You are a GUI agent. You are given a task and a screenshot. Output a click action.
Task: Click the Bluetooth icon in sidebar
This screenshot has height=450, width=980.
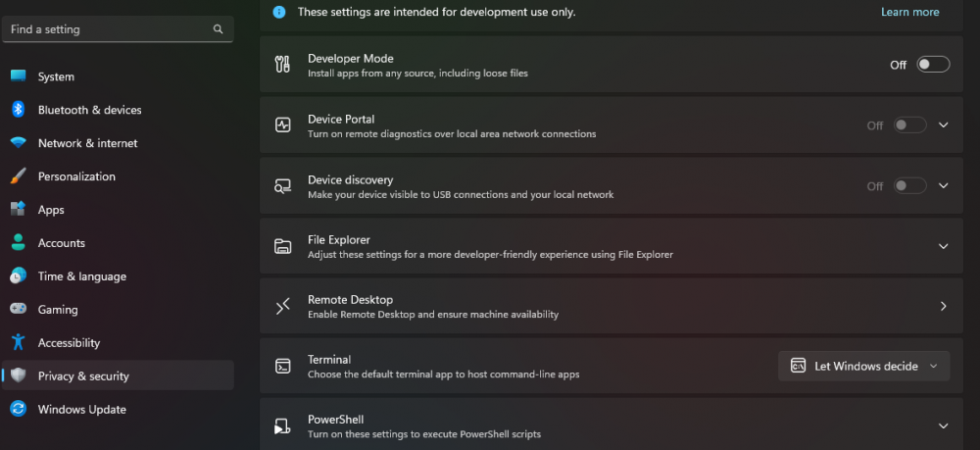point(18,110)
